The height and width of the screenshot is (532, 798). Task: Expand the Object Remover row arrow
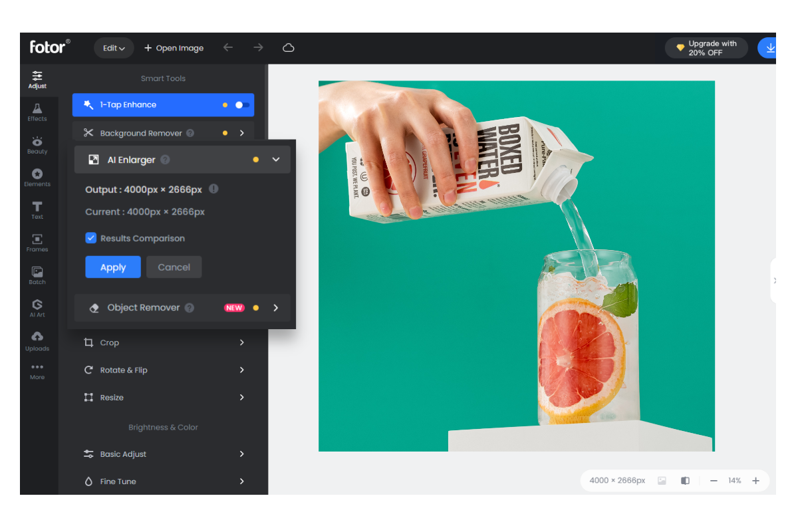coord(276,308)
